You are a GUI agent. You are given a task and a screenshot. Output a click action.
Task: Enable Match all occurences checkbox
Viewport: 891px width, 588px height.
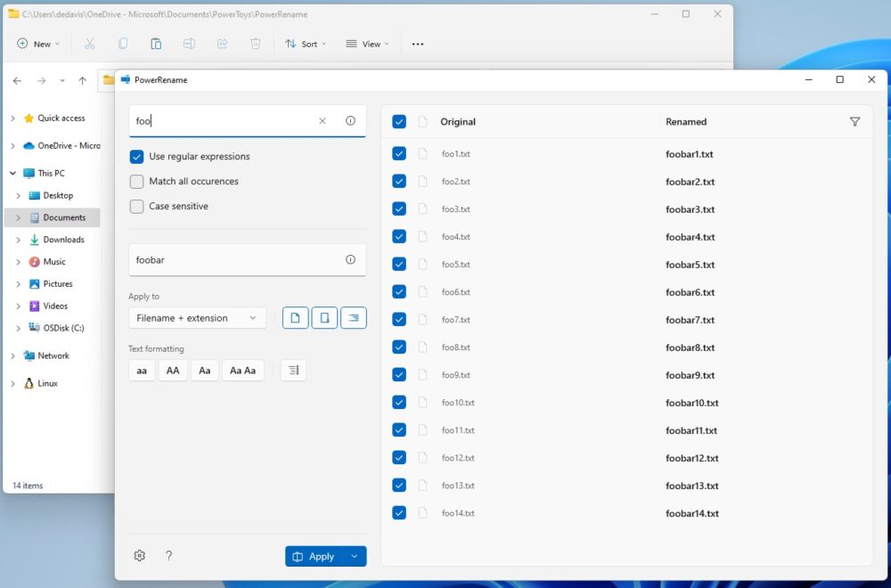(136, 182)
